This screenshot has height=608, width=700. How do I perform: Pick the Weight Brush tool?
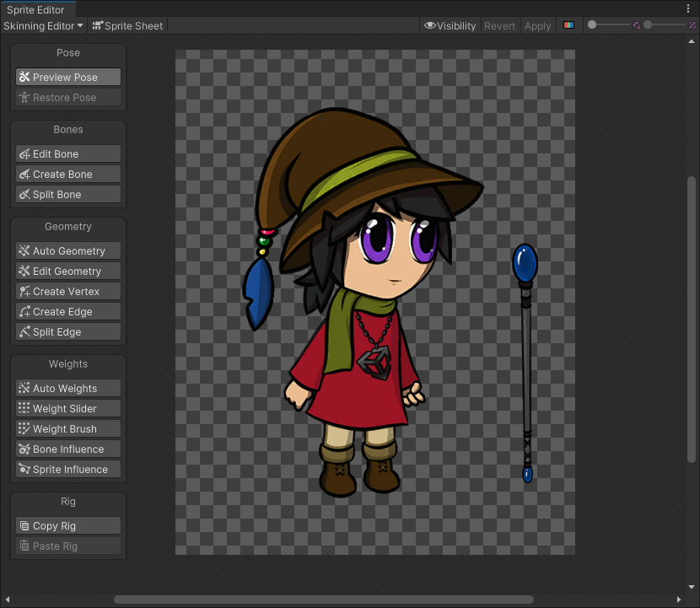click(68, 429)
